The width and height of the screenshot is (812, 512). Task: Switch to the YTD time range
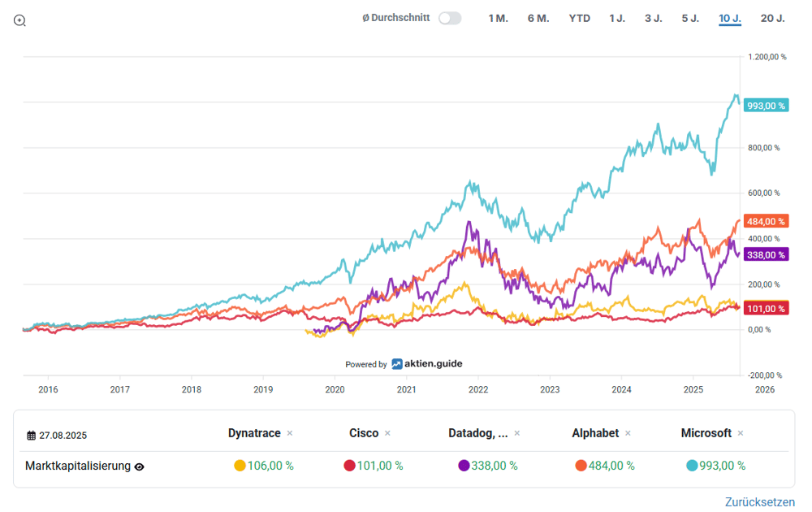click(580, 18)
